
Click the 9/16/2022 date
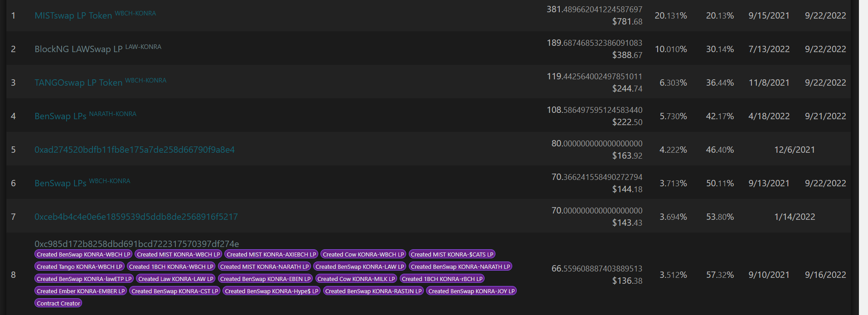825,275
